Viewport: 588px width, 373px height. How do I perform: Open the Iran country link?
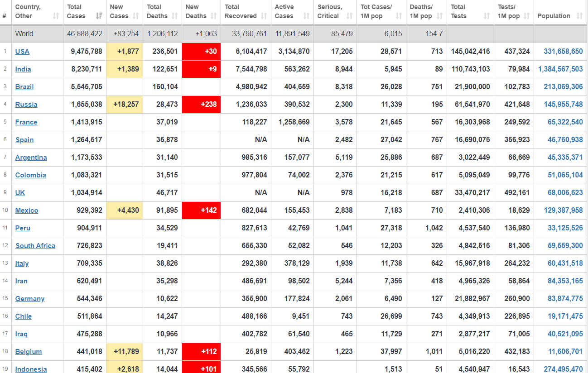[x=21, y=281]
